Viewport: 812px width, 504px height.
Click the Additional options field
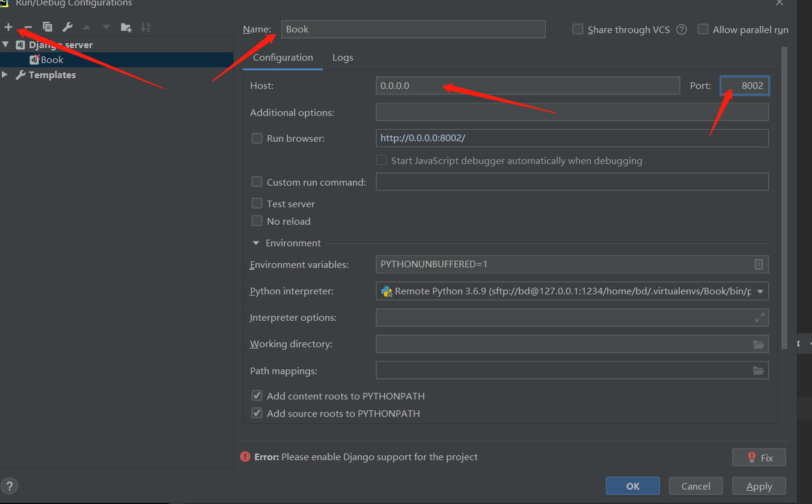(572, 112)
